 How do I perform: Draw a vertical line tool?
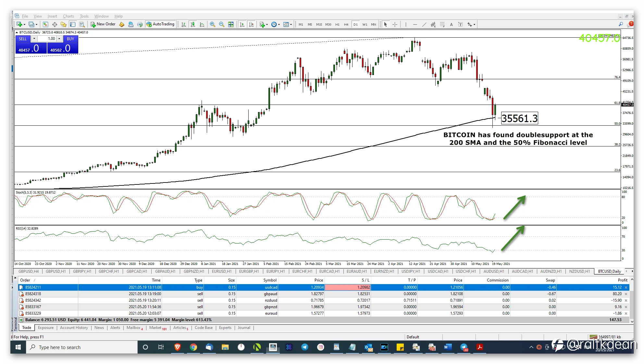[406, 24]
